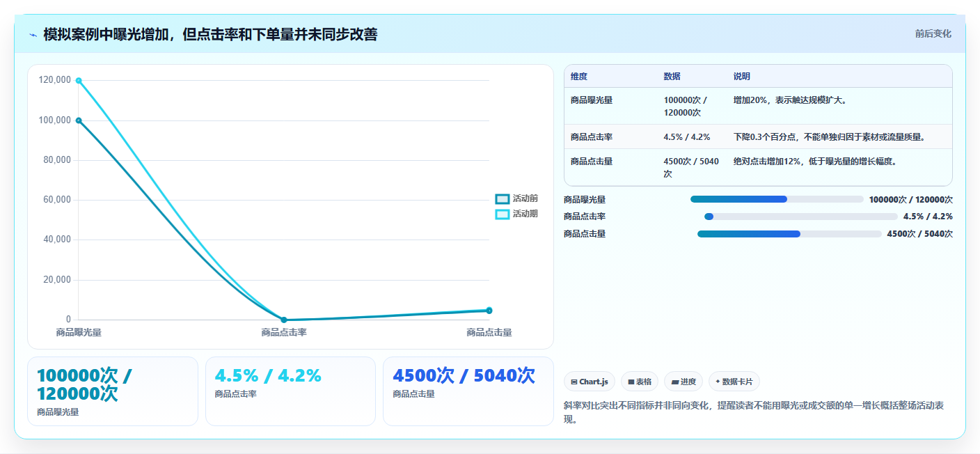Click the 商品点击率 progress bar
The width and height of the screenshot is (980, 454).
point(801,217)
